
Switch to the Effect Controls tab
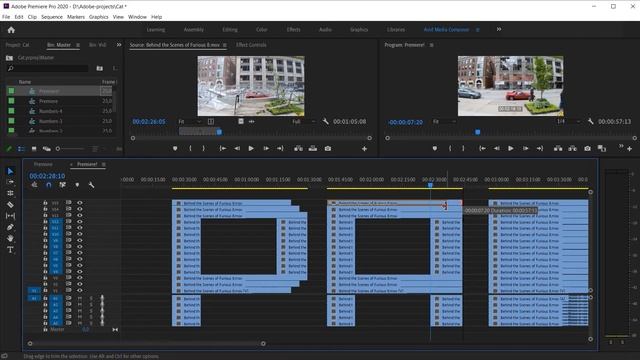pyautogui.click(x=251, y=45)
